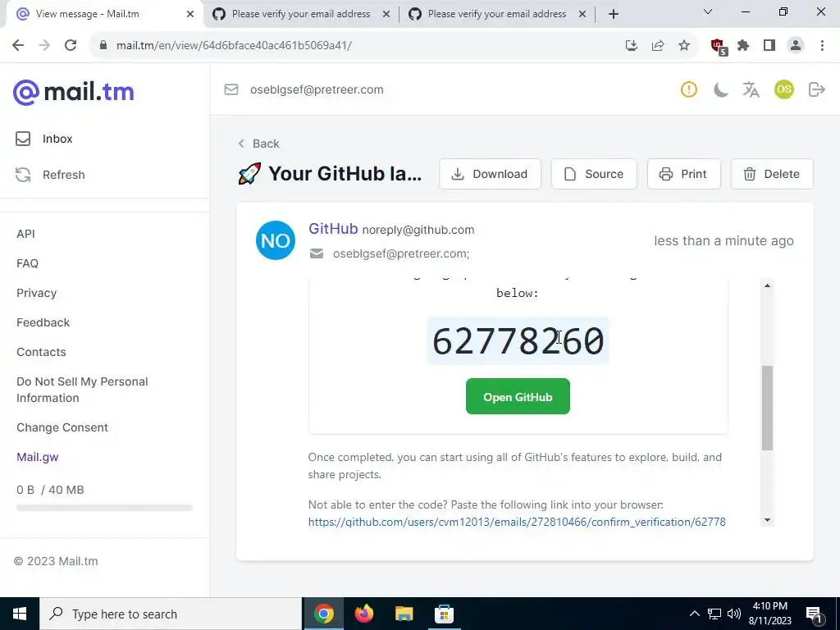Bookmark this page with the star
The image size is (840, 630).
coord(684,46)
